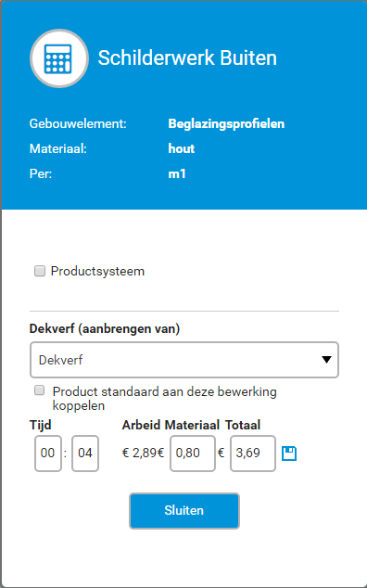Click the Totaal column label
This screenshot has width=367, height=588.
[243, 425]
